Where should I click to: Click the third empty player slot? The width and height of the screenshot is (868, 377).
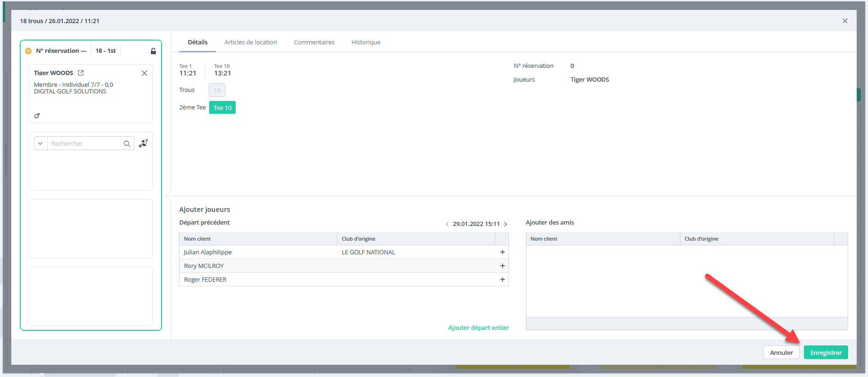click(91, 228)
